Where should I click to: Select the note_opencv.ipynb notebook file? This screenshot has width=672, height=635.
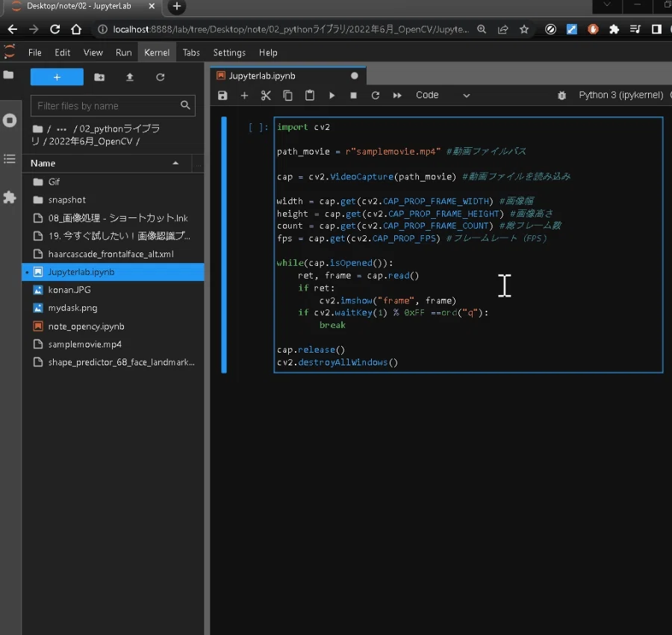[x=113, y=326]
